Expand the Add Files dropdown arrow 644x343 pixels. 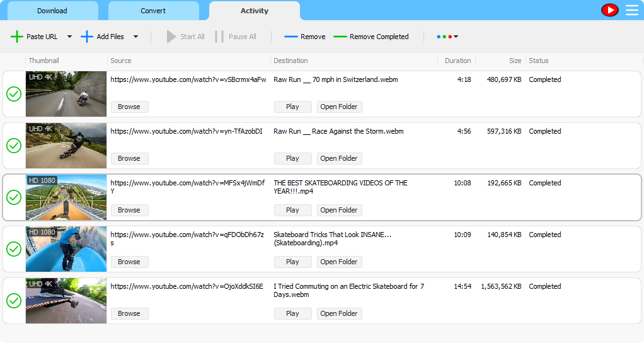tap(135, 37)
